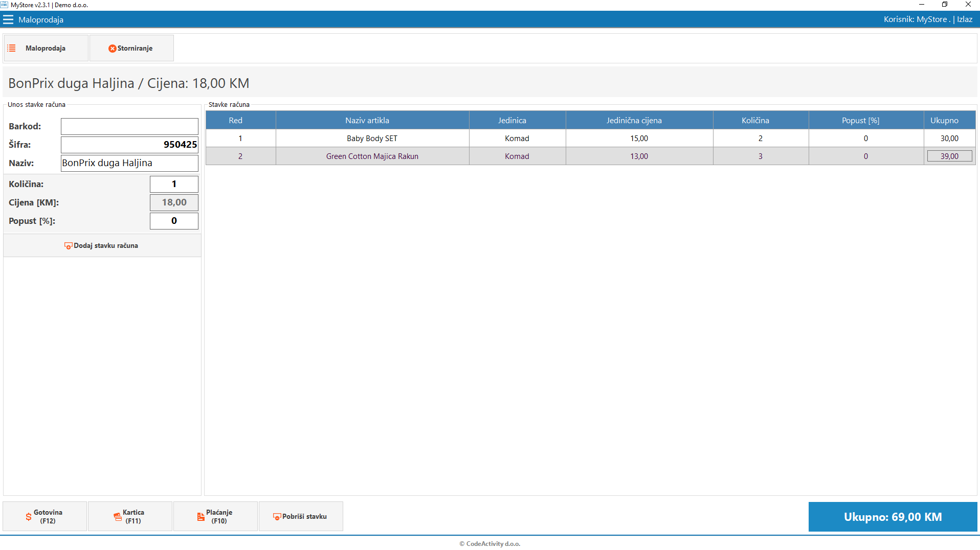Click the Maloprodaja title in header bar
The width and height of the screenshot is (980, 550).
(41, 19)
